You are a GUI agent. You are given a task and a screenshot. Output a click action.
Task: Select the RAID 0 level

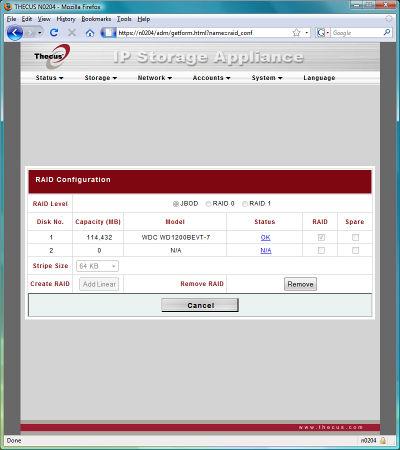click(208, 204)
